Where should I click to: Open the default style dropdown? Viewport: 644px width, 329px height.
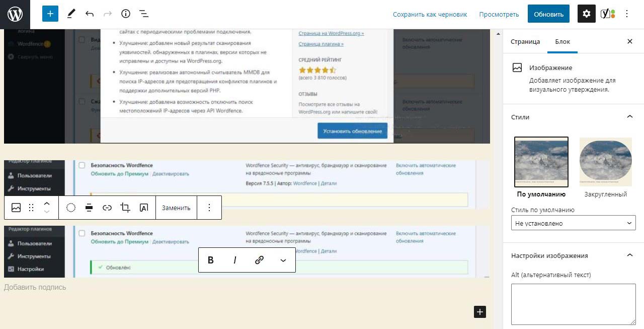tap(573, 223)
